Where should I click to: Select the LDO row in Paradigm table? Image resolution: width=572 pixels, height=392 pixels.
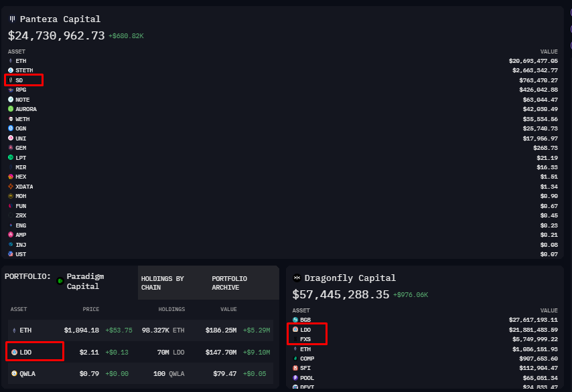pyautogui.click(x=141, y=353)
